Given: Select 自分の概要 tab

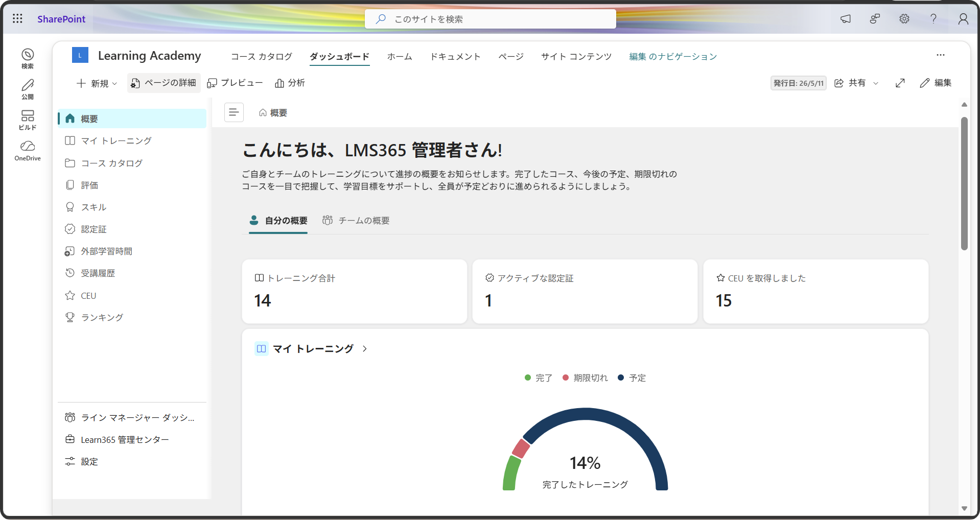Looking at the screenshot, I should (278, 221).
